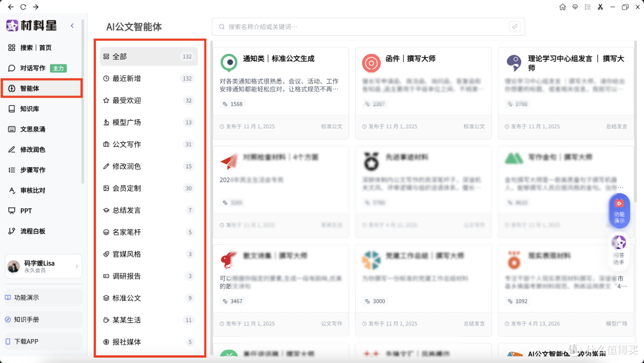Viewport: 644px width, 363px height.
Task: Open 知识手册 button in sidebar
Action: point(43,319)
